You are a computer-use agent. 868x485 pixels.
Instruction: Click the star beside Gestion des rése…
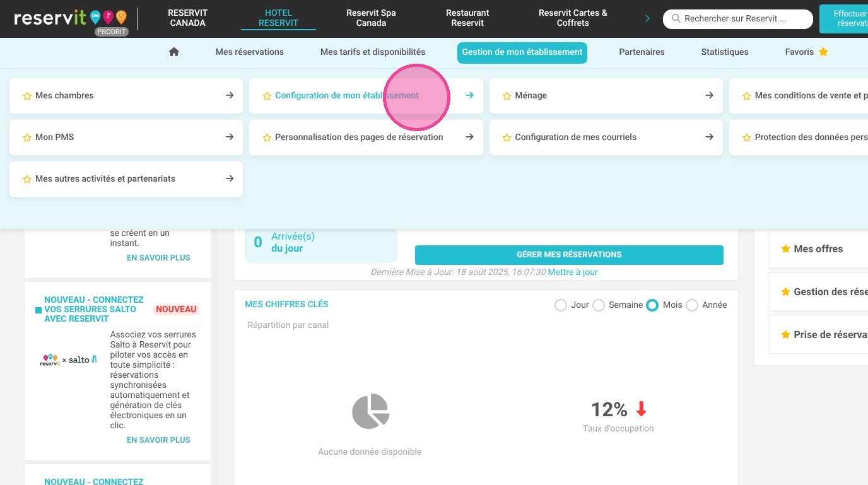[x=785, y=292]
